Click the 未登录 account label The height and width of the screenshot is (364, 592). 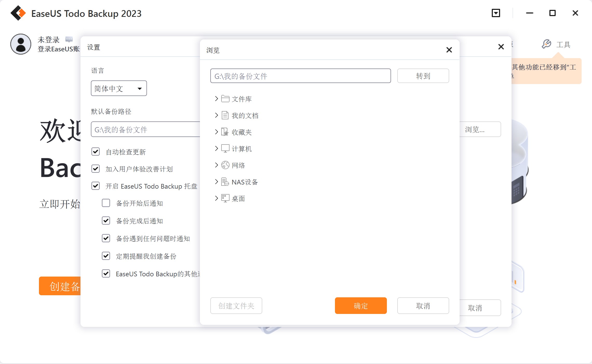49,40
